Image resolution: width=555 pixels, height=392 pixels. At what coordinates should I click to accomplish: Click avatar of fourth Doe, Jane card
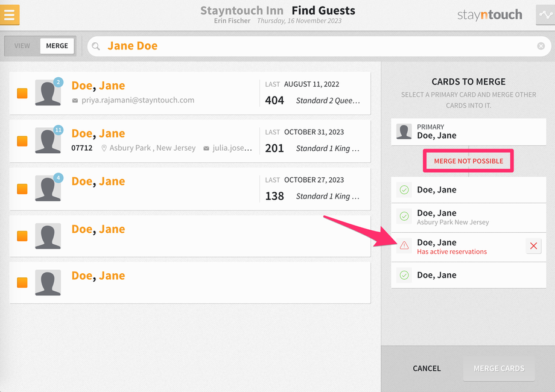[48, 236]
